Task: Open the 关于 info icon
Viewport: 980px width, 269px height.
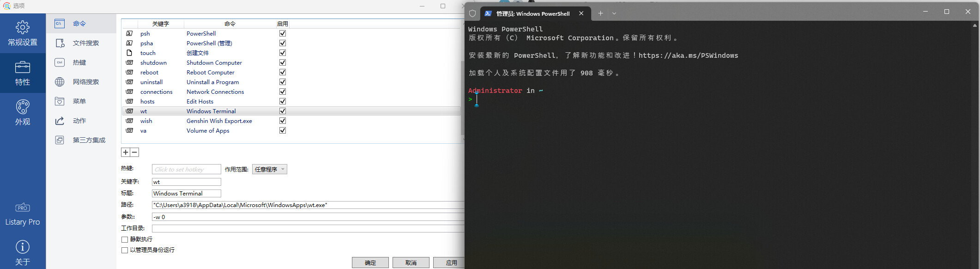Action: point(23,247)
